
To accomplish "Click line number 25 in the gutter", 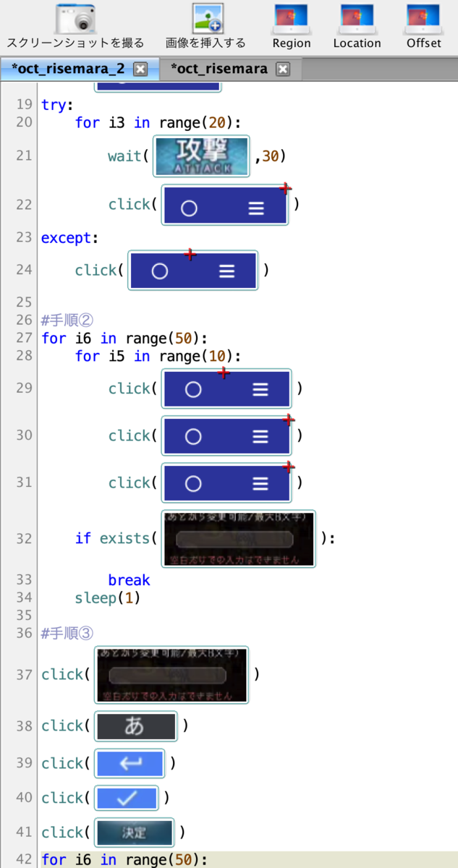I will pyautogui.click(x=24, y=301).
